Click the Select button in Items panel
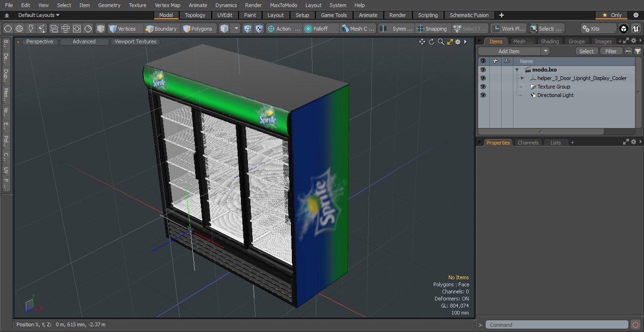The width and height of the screenshot is (644, 332). (x=586, y=51)
